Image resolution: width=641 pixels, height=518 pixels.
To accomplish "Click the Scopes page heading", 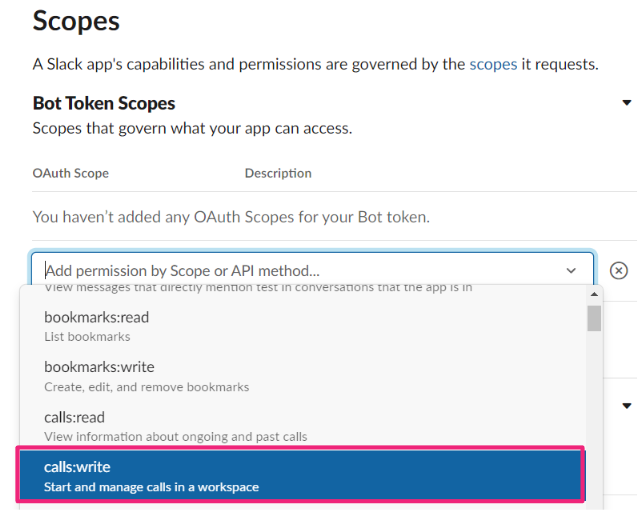I will [x=76, y=21].
